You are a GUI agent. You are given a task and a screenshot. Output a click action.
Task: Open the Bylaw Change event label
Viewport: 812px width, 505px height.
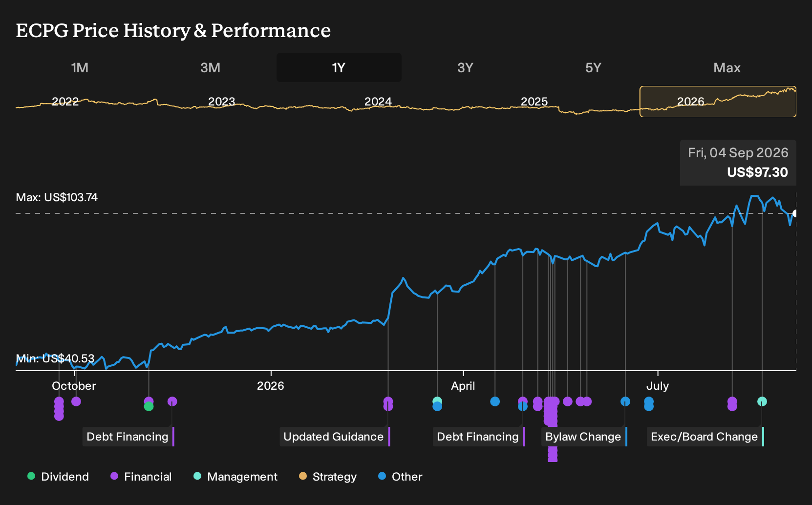pyautogui.click(x=584, y=437)
